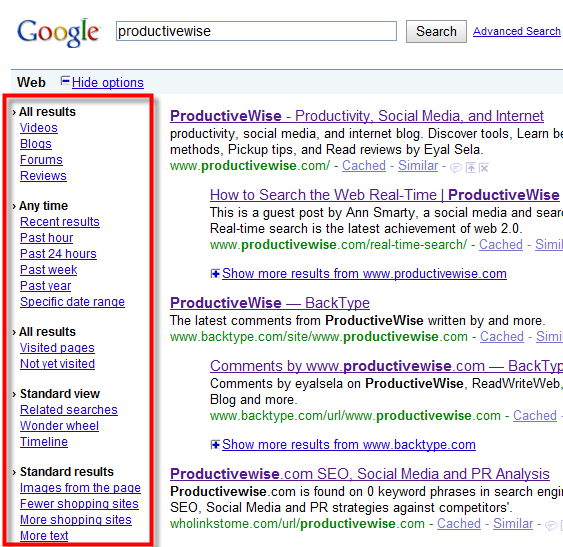Choose the Past 24 hours filter
The width and height of the screenshot is (563, 547).
click(x=59, y=254)
